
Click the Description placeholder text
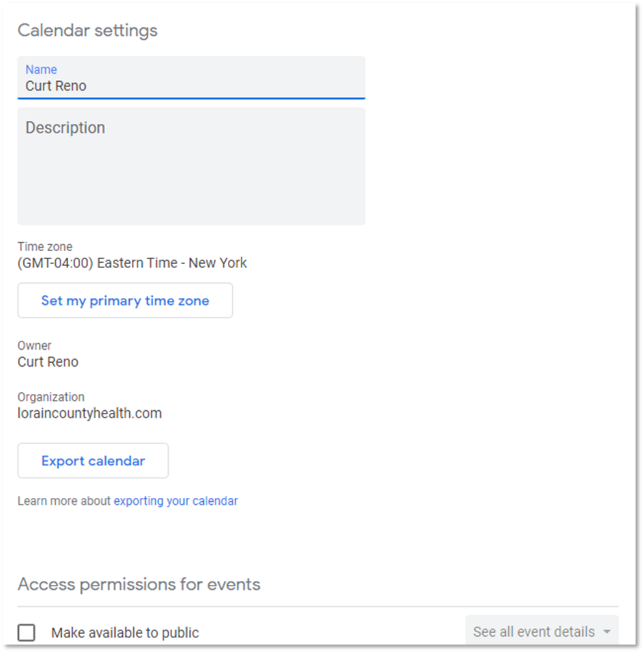65,128
